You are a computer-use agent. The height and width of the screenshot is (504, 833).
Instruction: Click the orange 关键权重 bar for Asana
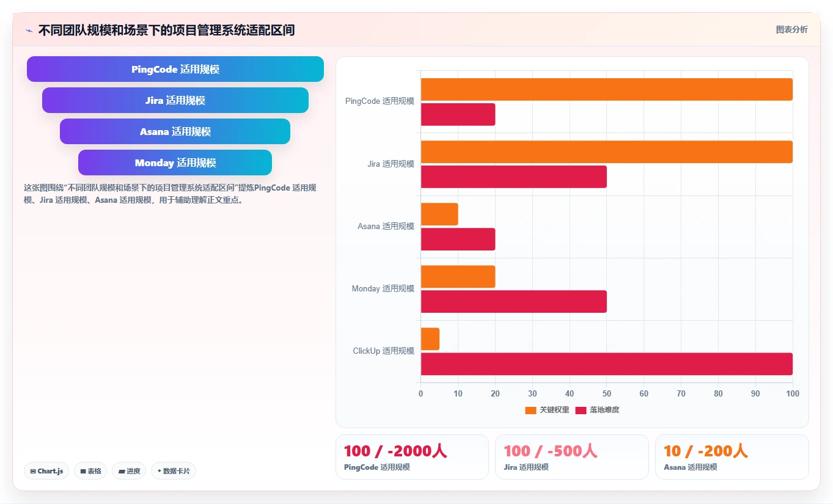pos(439,214)
